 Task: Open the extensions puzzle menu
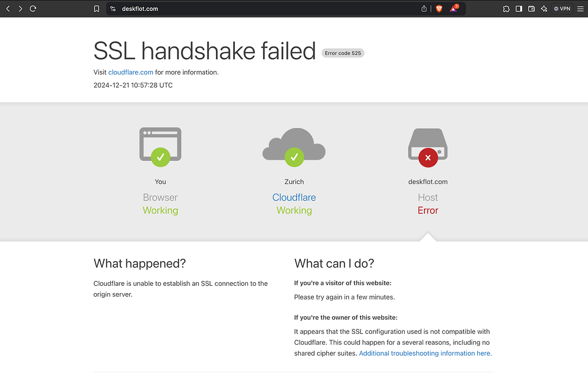(506, 9)
